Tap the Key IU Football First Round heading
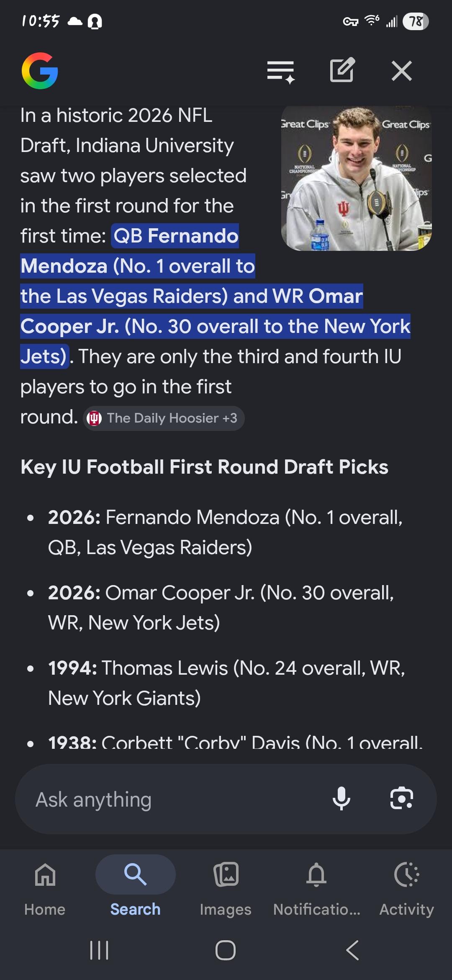 click(x=204, y=467)
